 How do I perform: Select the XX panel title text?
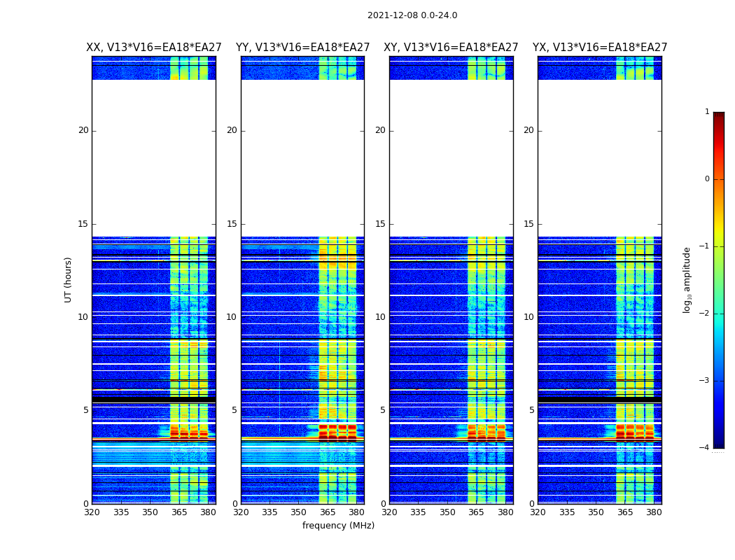pos(153,48)
